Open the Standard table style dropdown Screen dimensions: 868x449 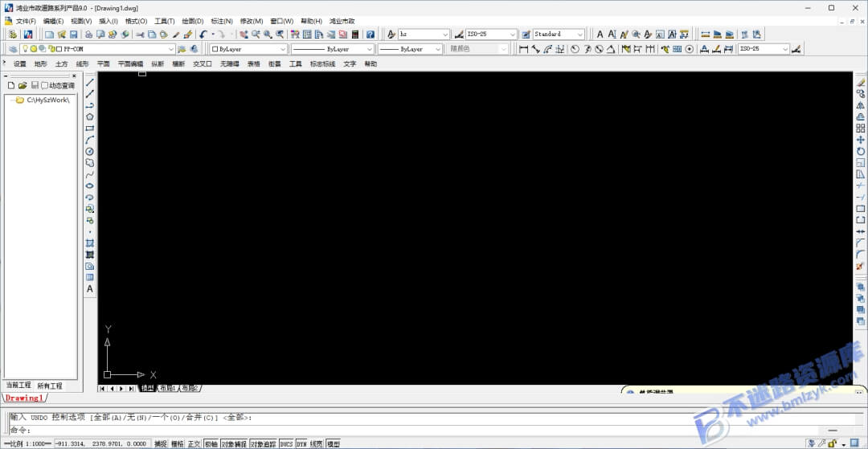pos(559,35)
